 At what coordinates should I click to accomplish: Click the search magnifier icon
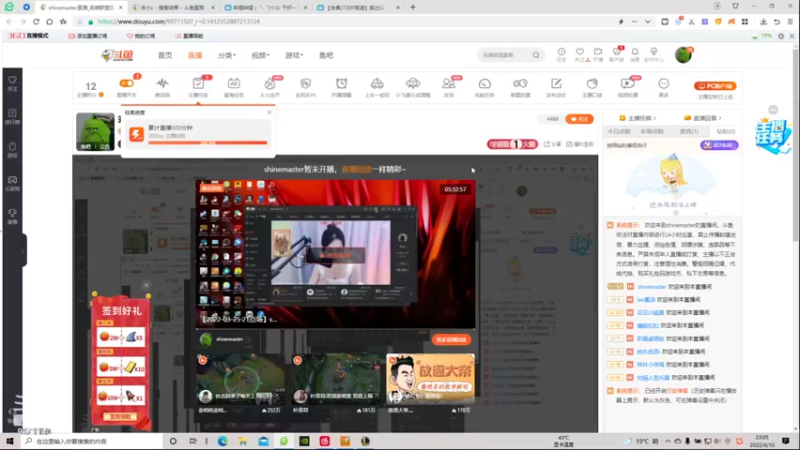coord(536,55)
